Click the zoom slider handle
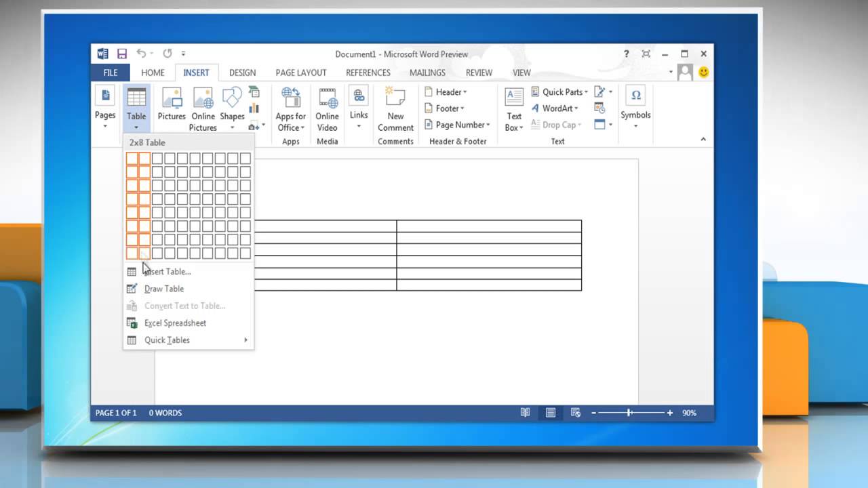The height and width of the screenshot is (488, 868). (x=629, y=413)
